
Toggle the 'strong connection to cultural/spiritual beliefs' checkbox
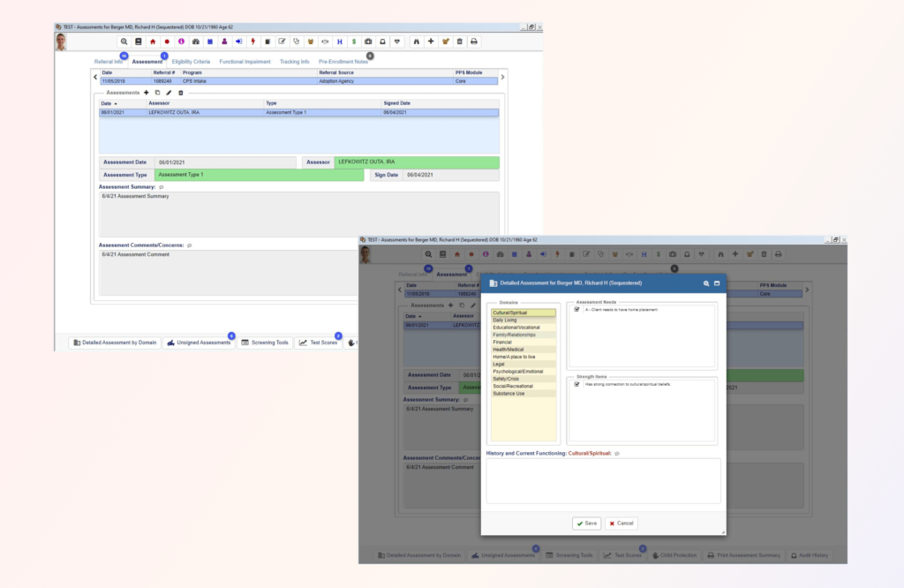pos(576,384)
